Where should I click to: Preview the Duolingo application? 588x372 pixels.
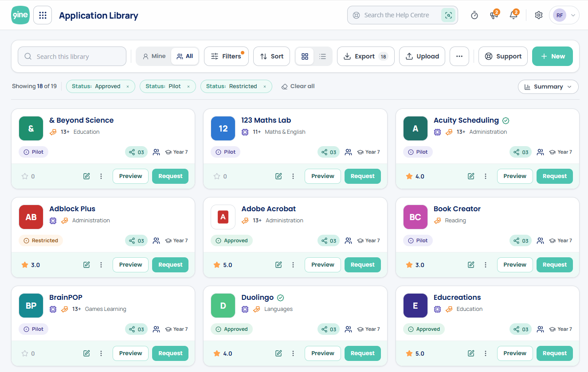tap(323, 353)
